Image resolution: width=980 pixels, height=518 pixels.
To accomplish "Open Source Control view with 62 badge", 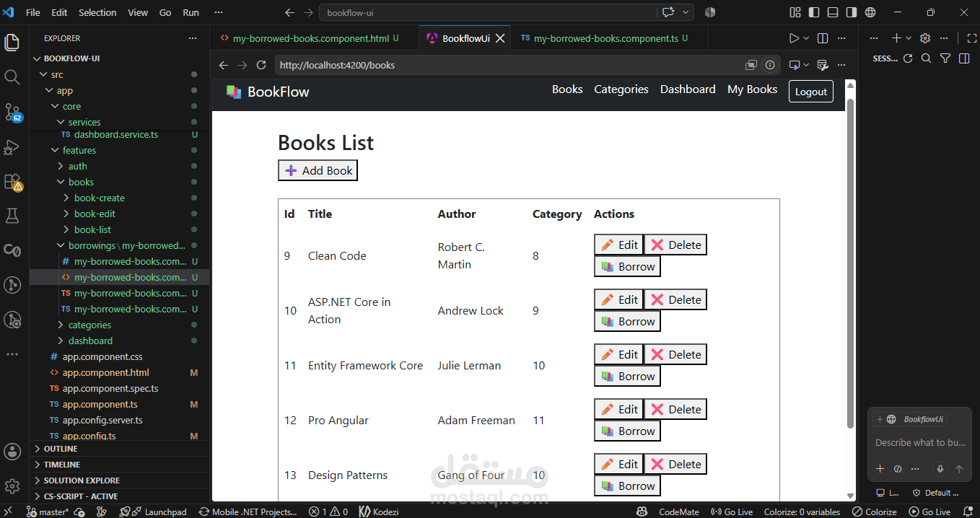I will (12, 112).
